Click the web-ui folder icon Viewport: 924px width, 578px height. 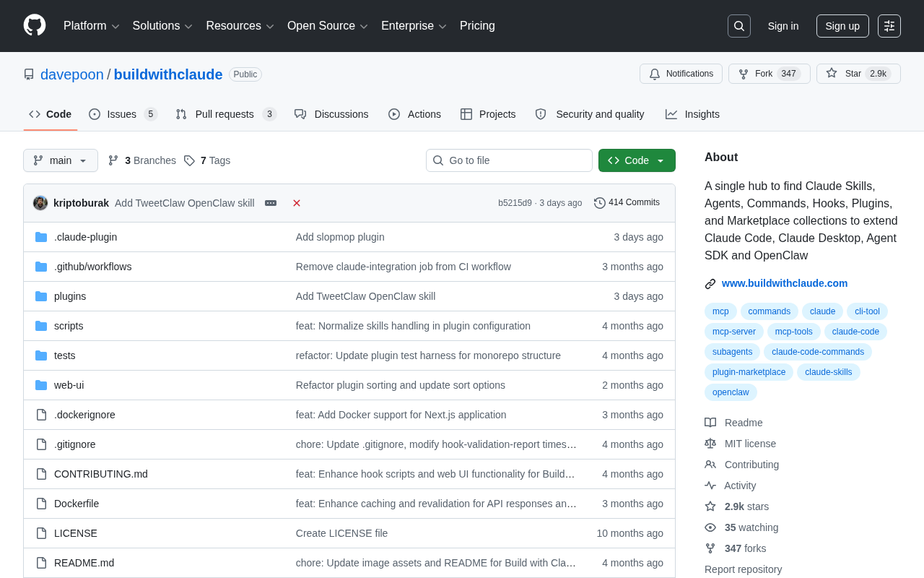41,385
